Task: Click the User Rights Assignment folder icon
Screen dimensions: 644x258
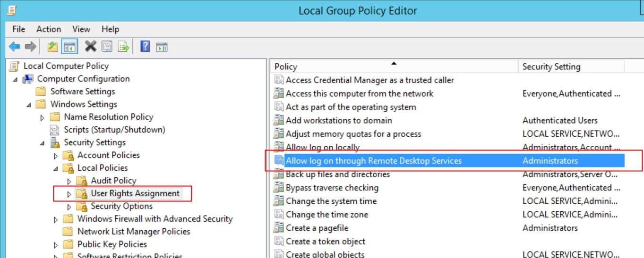Action: click(82, 193)
